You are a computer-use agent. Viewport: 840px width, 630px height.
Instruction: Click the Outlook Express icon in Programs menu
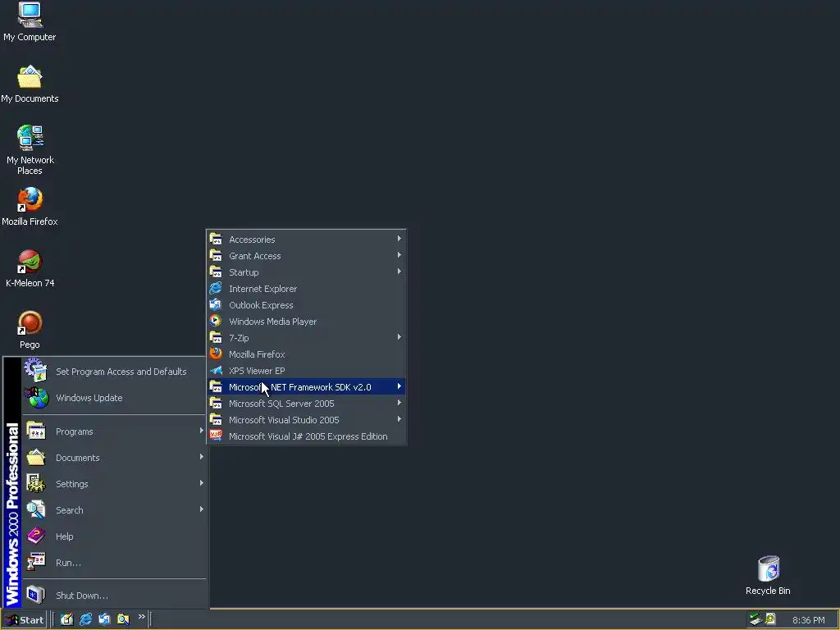216,305
